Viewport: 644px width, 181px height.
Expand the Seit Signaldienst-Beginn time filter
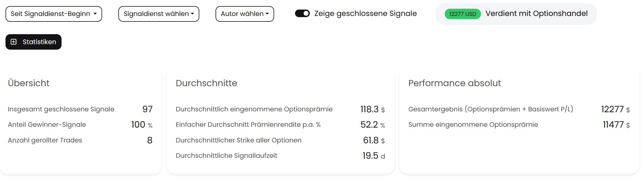53,14
